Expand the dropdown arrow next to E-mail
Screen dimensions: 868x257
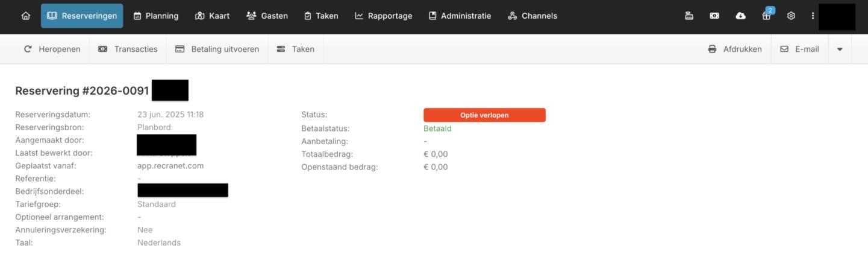click(x=840, y=49)
